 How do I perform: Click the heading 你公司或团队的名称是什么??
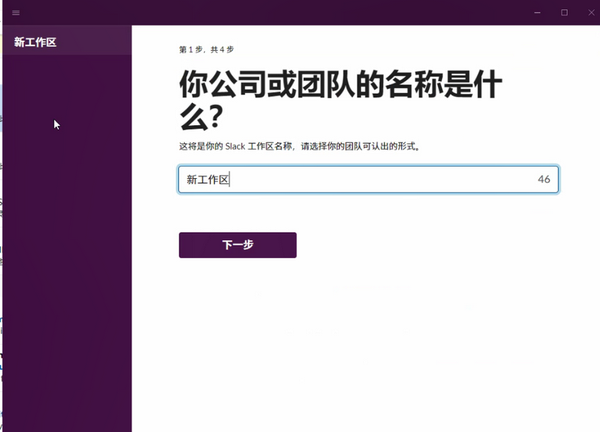(x=340, y=99)
